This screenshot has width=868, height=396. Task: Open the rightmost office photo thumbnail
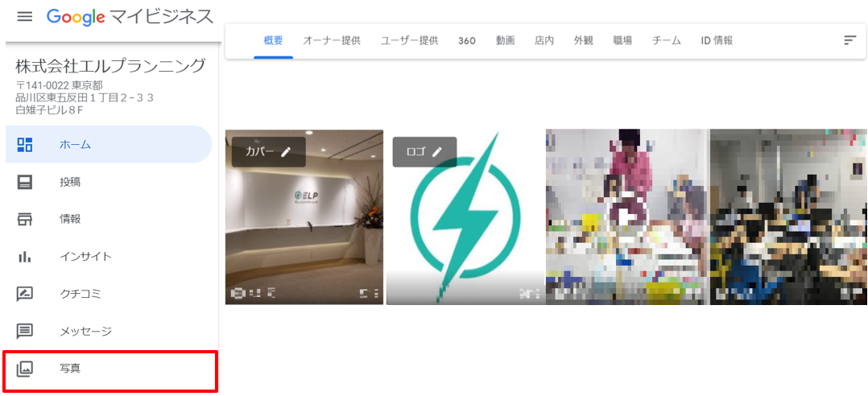788,217
